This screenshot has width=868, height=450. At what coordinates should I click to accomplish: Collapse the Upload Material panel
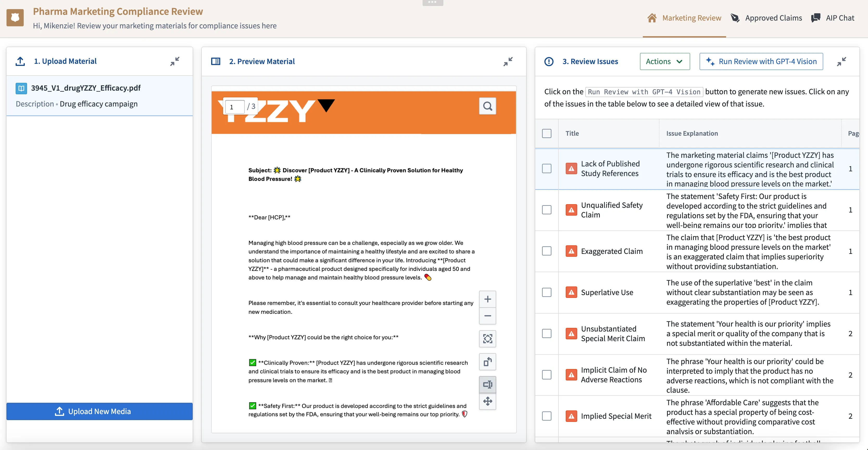click(x=174, y=61)
